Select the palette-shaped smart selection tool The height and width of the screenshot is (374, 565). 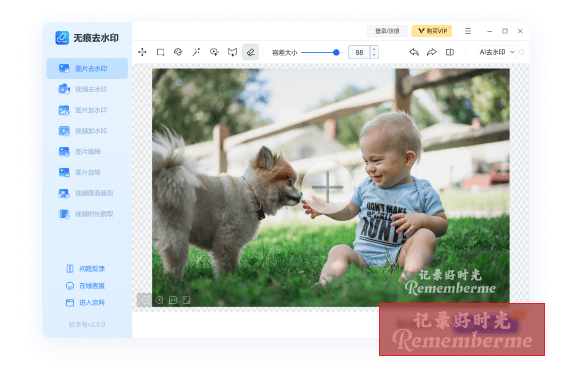pyautogui.click(x=178, y=52)
